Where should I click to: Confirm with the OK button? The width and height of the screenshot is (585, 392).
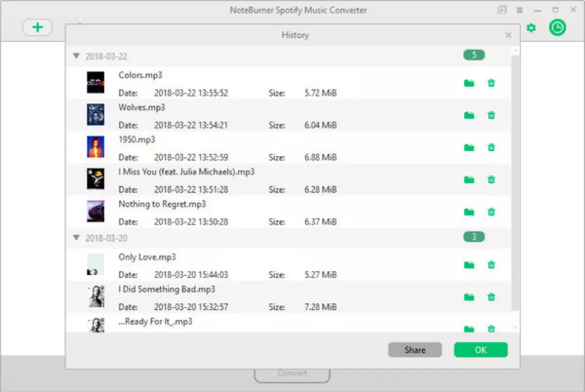coord(481,350)
